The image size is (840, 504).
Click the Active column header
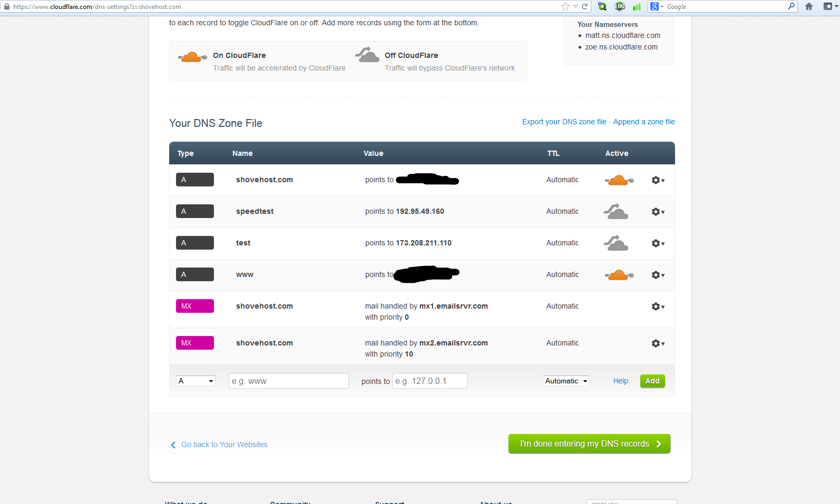(617, 153)
